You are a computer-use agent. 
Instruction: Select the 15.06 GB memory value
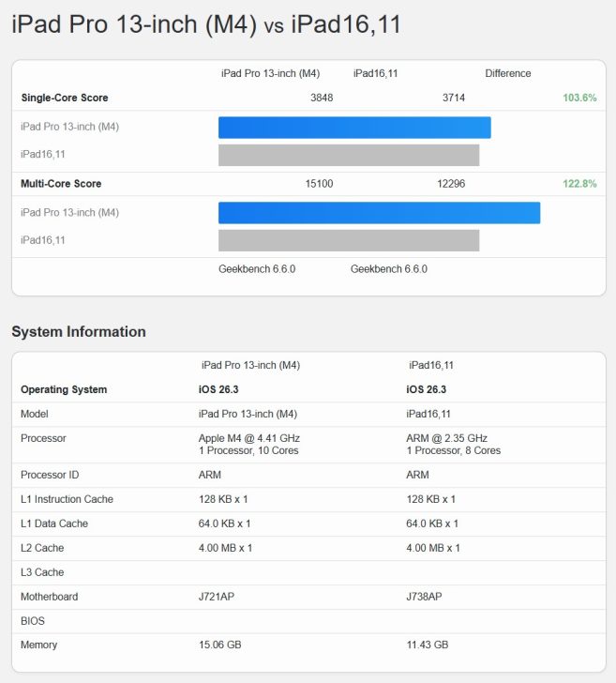point(219,645)
